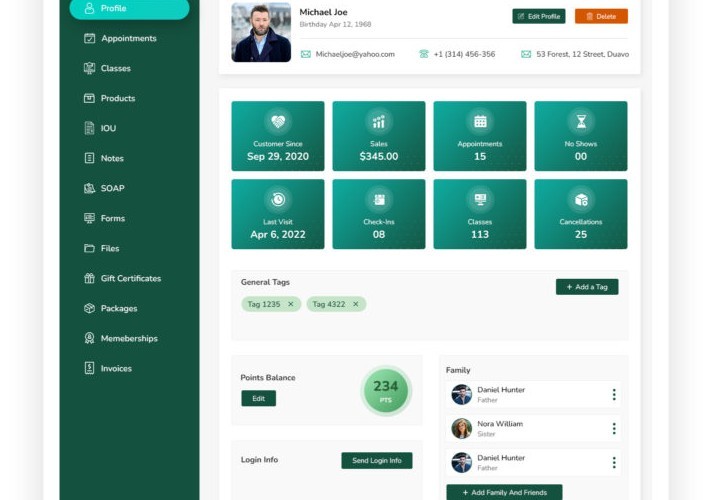
Task: Click Michael Joe's profile photo
Action: [x=261, y=32]
